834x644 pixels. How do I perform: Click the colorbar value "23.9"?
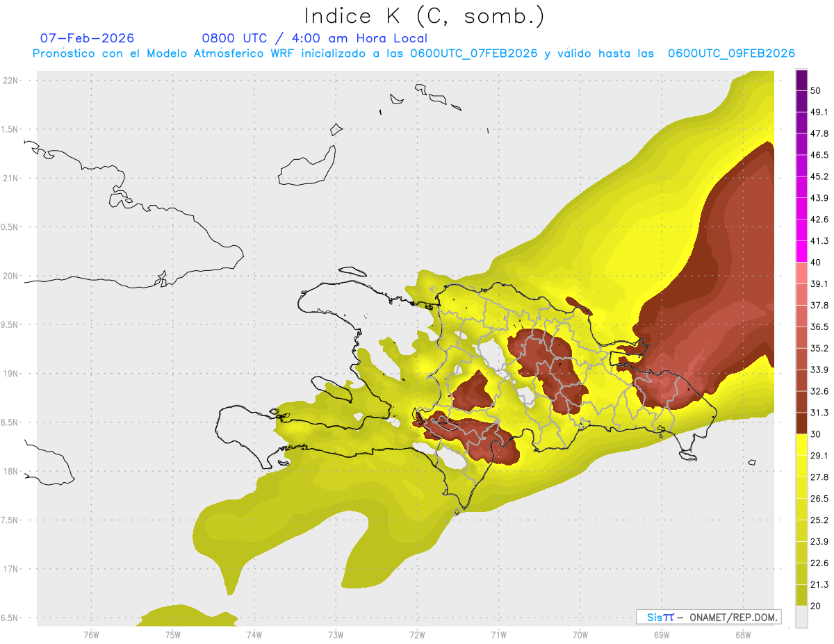click(819, 541)
